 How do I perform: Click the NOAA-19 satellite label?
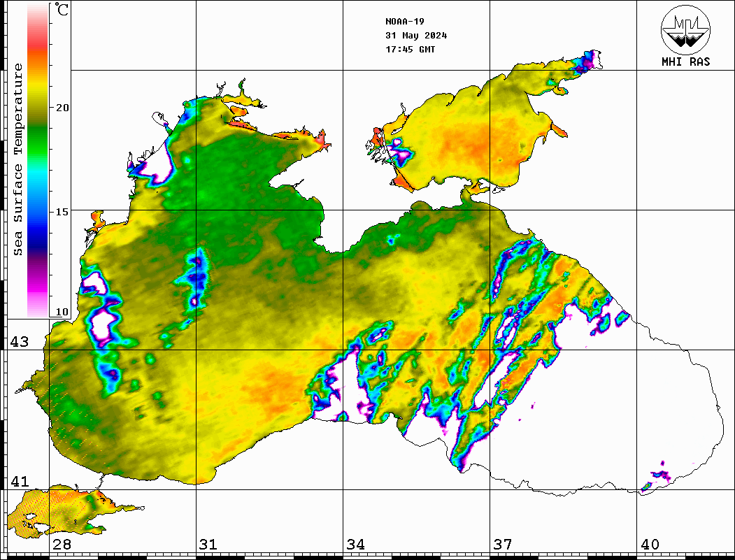point(404,22)
